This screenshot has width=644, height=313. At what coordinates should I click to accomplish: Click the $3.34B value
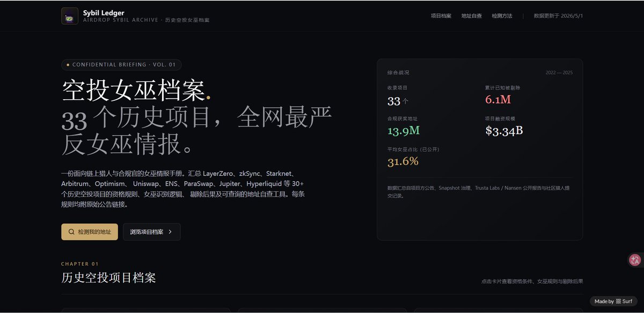pos(504,131)
